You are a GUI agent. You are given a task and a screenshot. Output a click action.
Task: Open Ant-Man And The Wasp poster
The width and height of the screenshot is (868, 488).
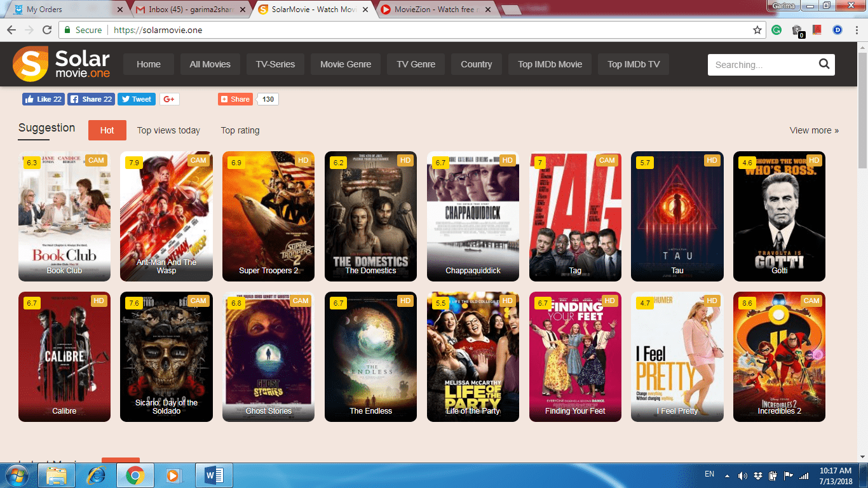tap(166, 216)
